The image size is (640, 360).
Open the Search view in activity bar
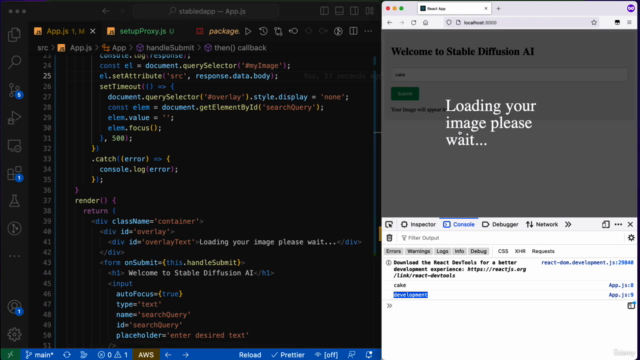pyautogui.click(x=14, y=62)
